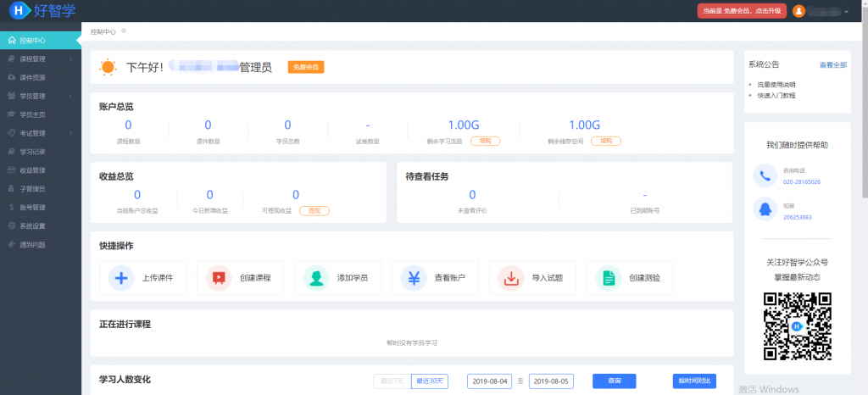Open 查看全部 announcements link

[x=833, y=64]
